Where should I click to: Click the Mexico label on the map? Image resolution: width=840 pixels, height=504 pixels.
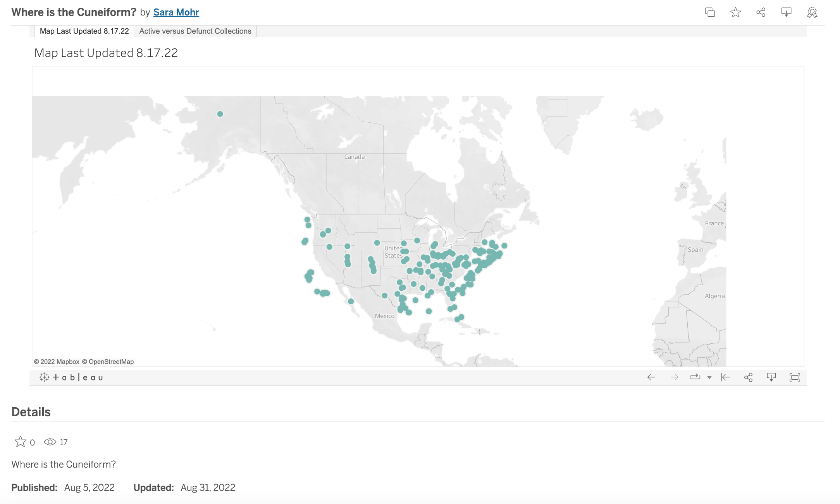click(x=384, y=316)
